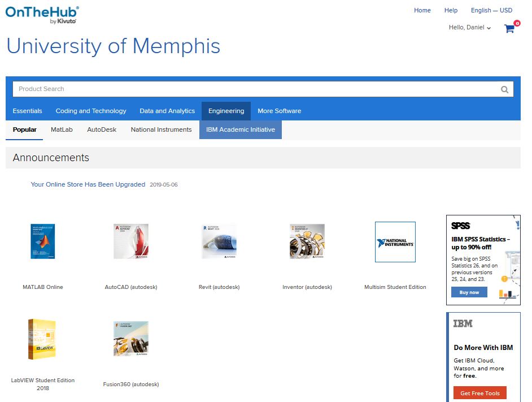Open the LabVIEW yellow box image
The image size is (532, 402).
coord(42,339)
